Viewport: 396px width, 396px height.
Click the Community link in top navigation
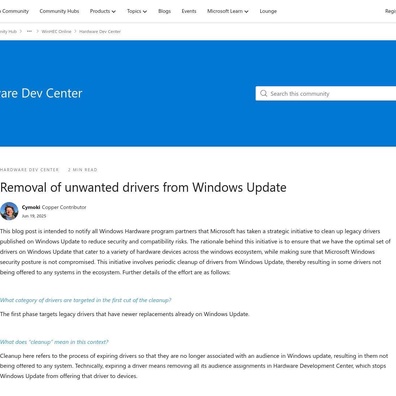point(14,11)
